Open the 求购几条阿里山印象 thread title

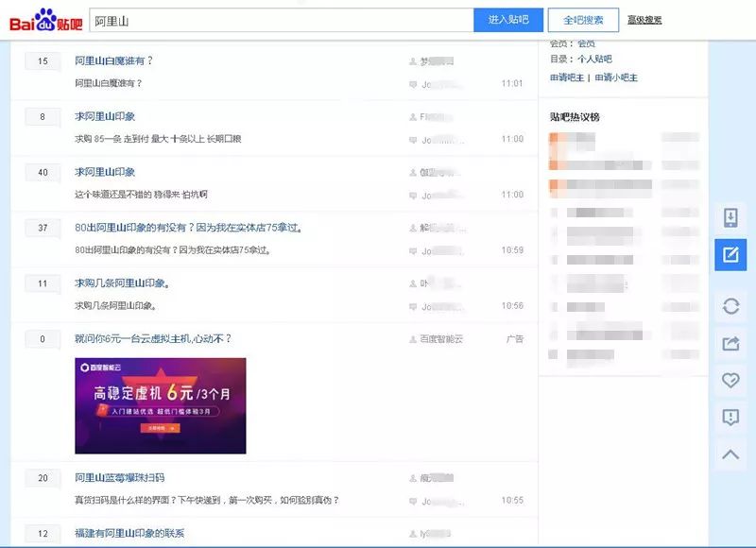pos(122,283)
